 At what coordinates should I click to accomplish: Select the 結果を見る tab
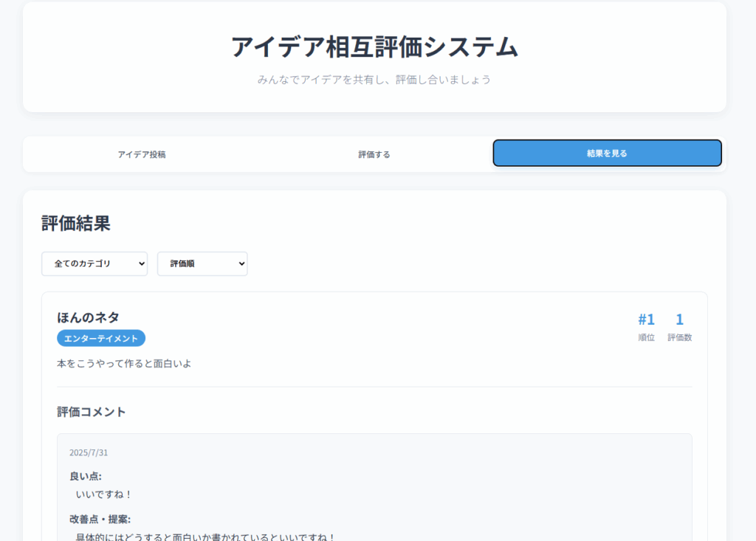coord(607,154)
